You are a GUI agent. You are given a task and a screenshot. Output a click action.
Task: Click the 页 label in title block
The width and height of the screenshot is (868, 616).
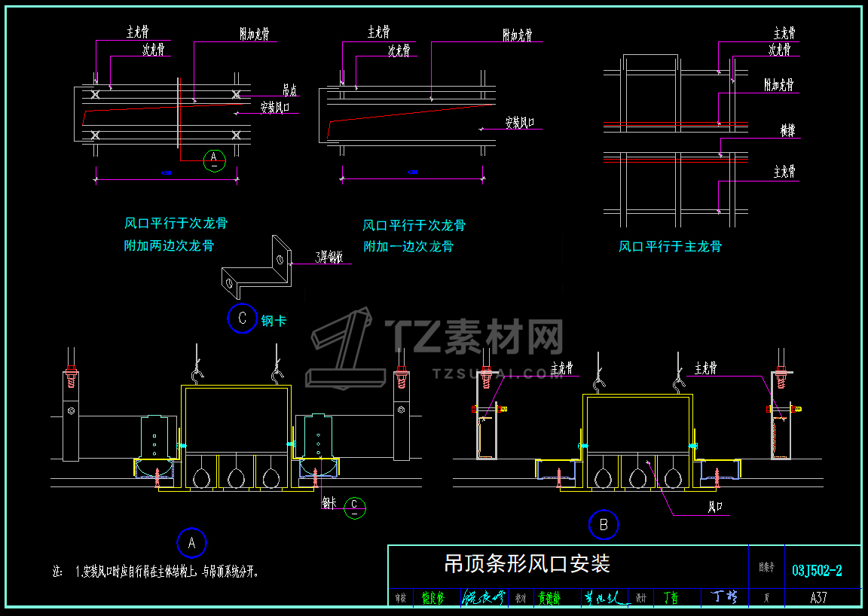[767, 598]
